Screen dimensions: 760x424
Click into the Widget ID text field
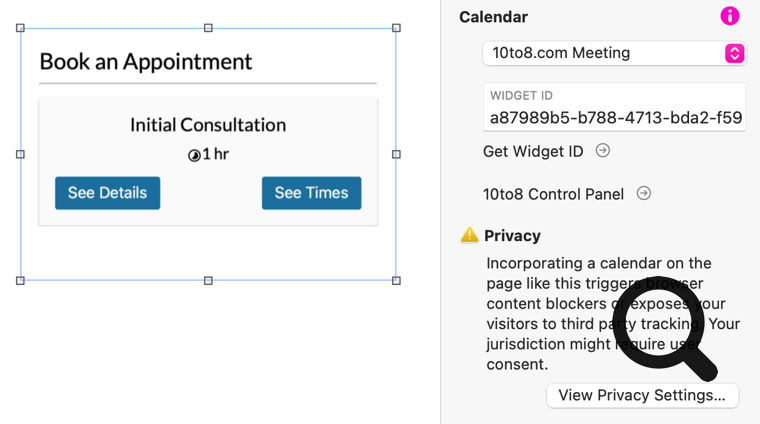tap(614, 117)
